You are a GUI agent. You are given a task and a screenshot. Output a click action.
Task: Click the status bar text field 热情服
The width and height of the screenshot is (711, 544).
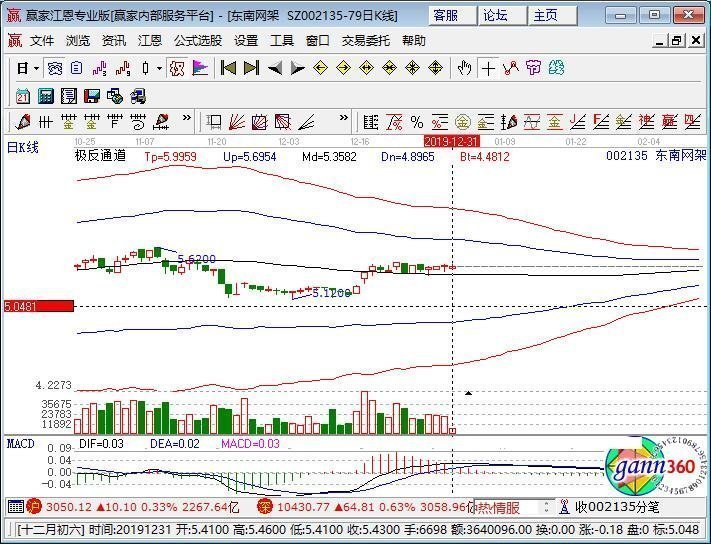[x=505, y=507]
